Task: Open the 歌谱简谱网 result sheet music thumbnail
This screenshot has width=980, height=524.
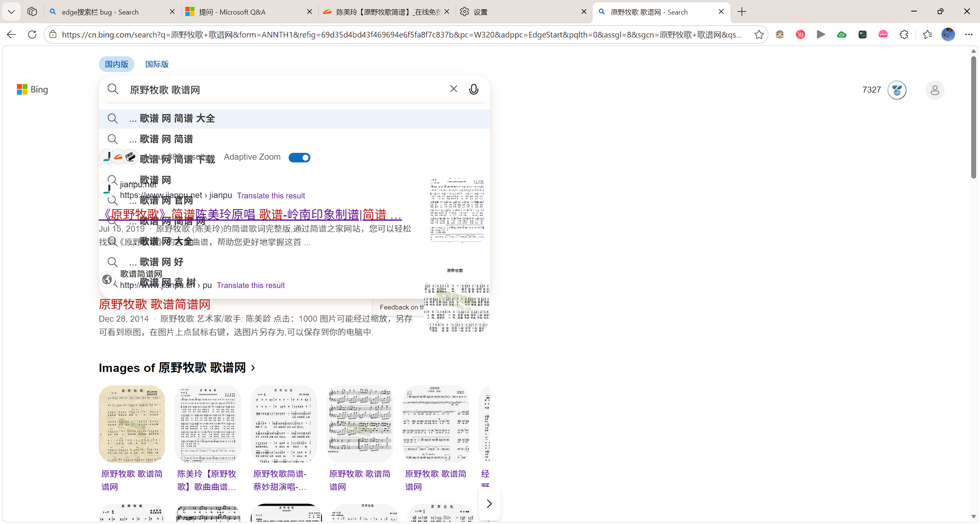Action: tap(457, 300)
